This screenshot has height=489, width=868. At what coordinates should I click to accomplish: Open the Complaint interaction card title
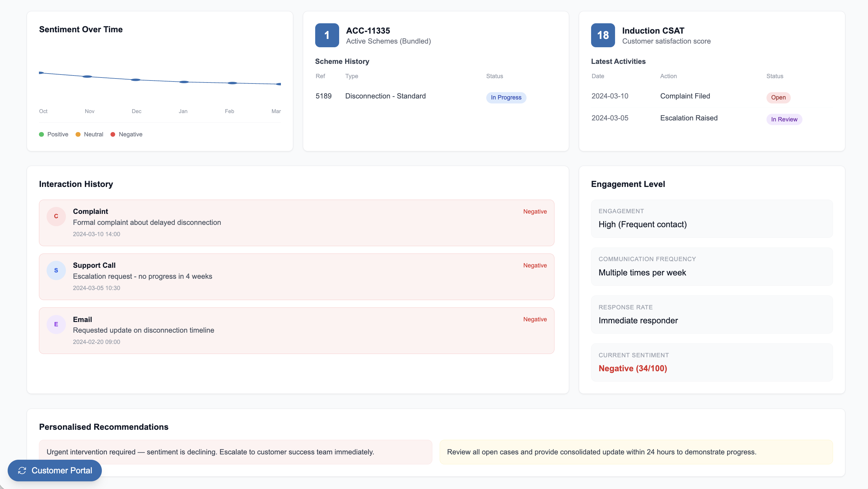point(90,211)
